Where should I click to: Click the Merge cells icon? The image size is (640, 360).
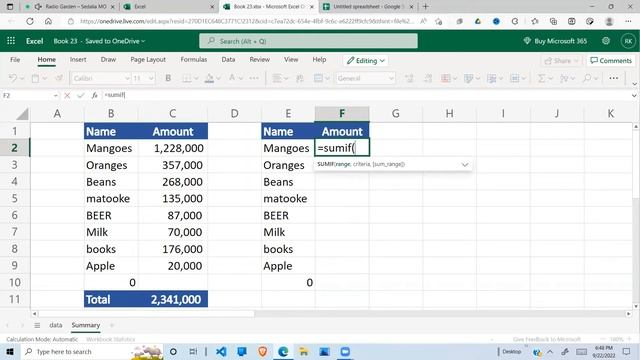click(x=318, y=78)
